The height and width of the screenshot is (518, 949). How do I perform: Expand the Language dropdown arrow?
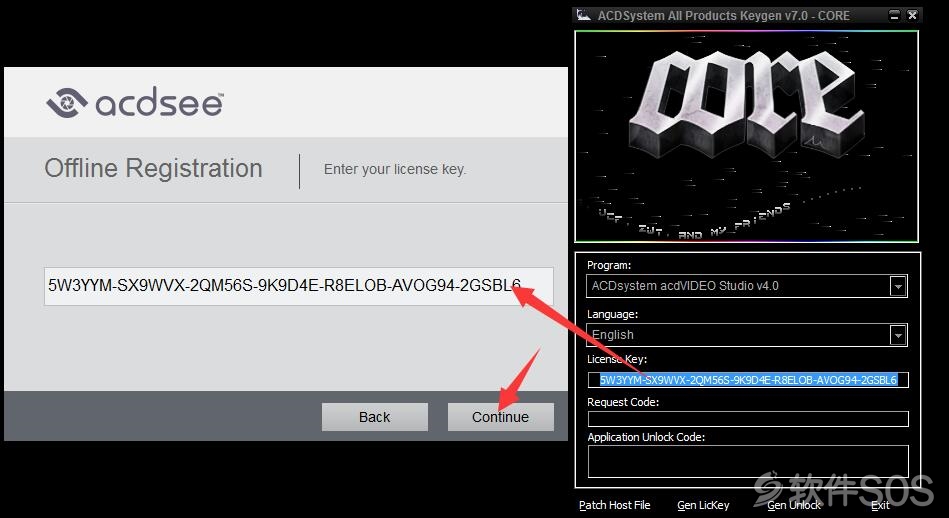(x=898, y=335)
